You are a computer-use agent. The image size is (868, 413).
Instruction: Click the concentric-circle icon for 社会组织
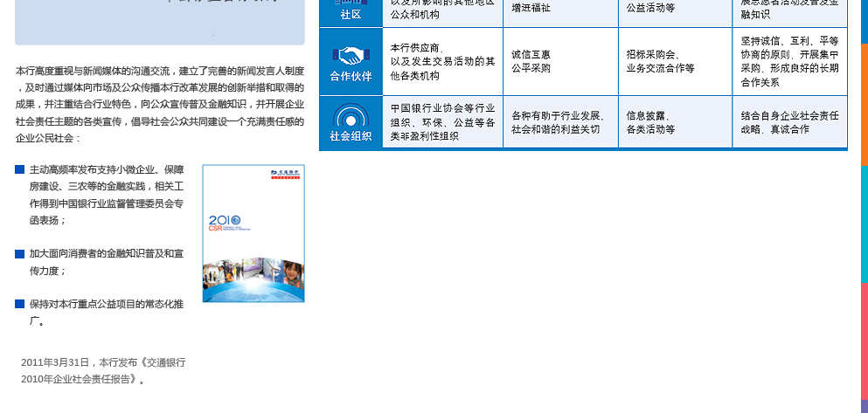pyautogui.click(x=351, y=116)
